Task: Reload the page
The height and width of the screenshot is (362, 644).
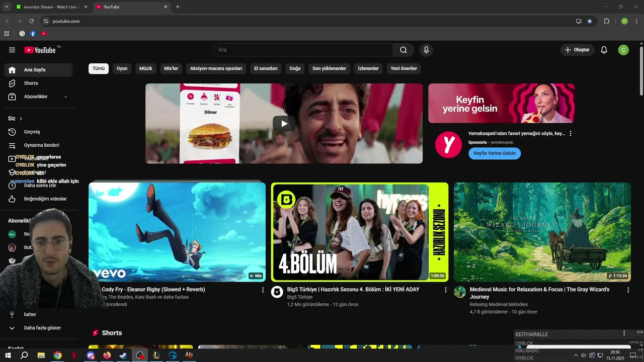Action: [31, 21]
